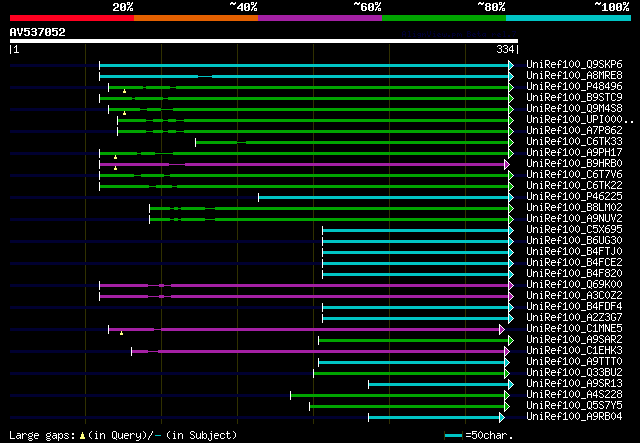
Task: Click the UniRef100_B9HRB0 label
Action: 574,164
